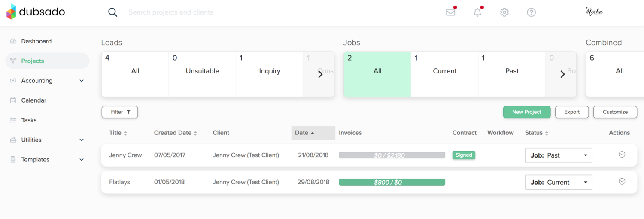Open the Job: Past status dropdown
This screenshot has width=644, height=219.
[559, 155]
